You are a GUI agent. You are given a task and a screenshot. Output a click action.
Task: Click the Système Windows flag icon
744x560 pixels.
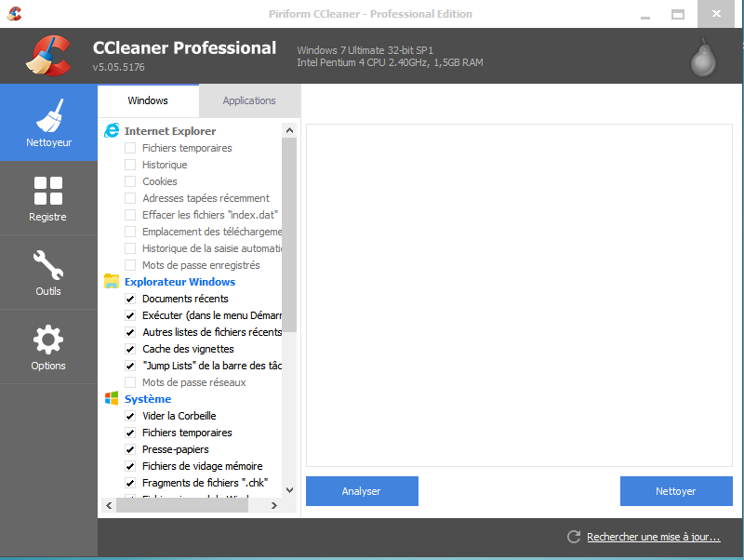pyautogui.click(x=112, y=398)
